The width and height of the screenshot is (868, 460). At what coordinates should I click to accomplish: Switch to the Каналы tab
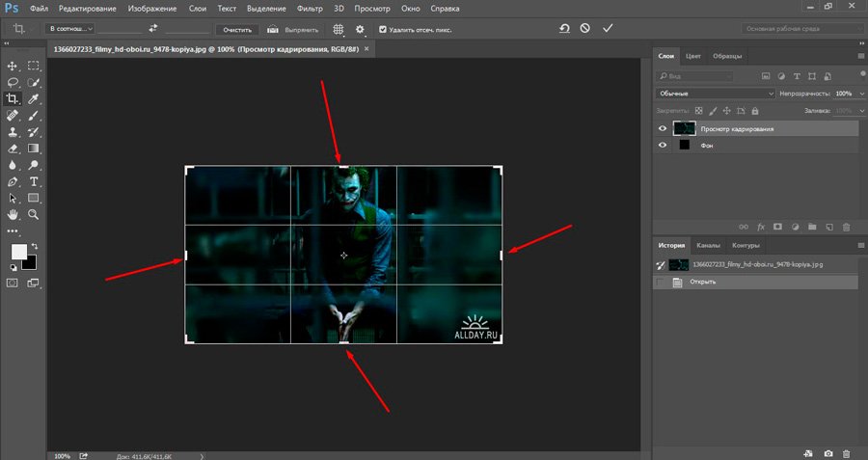pos(708,245)
